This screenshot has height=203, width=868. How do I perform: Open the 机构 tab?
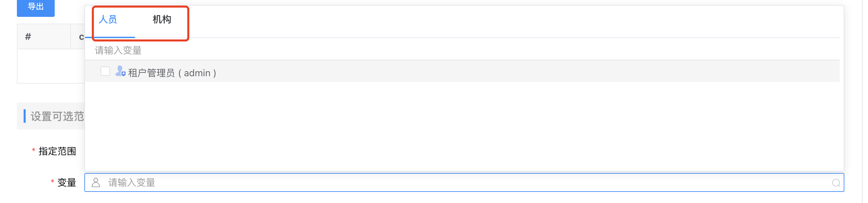(x=162, y=20)
